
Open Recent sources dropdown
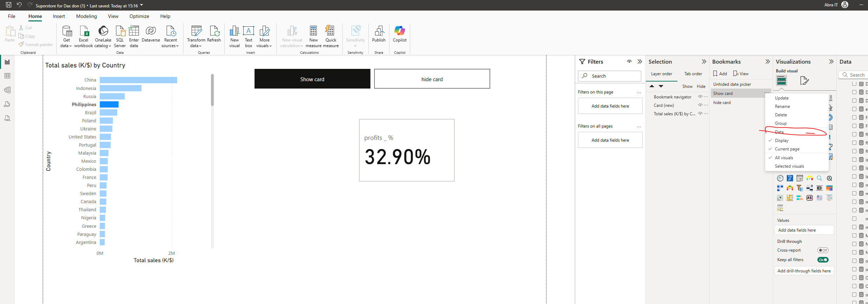tap(170, 46)
